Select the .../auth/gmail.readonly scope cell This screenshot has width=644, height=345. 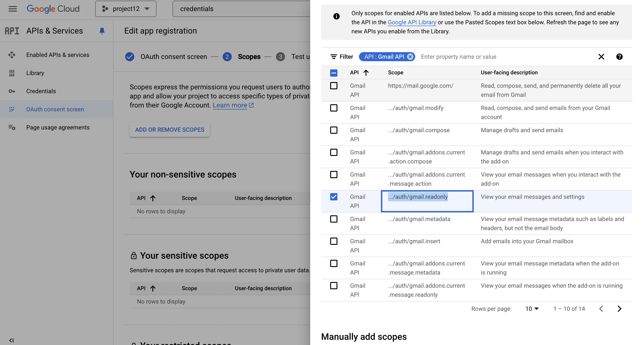pos(427,201)
